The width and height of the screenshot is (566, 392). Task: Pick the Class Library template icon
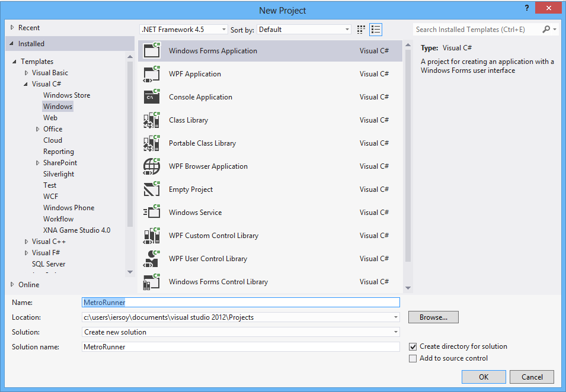coord(152,120)
